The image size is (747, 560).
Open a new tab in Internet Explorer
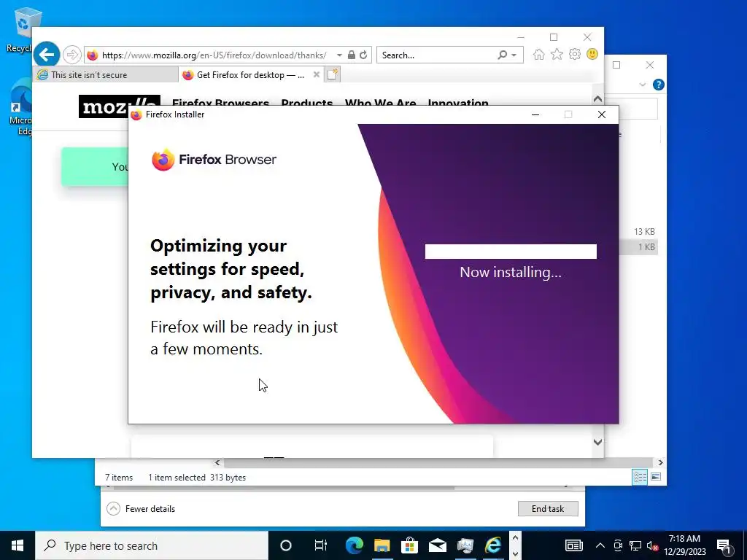(x=333, y=75)
